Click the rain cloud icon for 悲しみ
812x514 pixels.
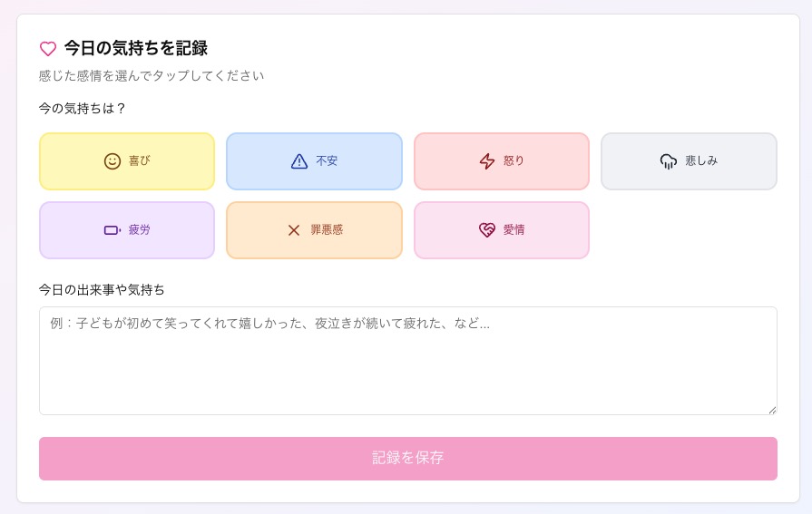[x=669, y=161]
